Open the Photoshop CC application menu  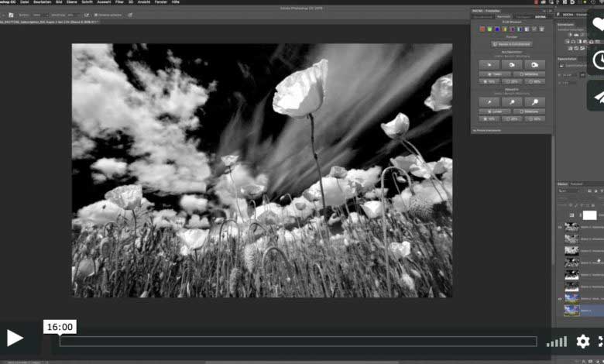pyautogui.click(x=8, y=2)
